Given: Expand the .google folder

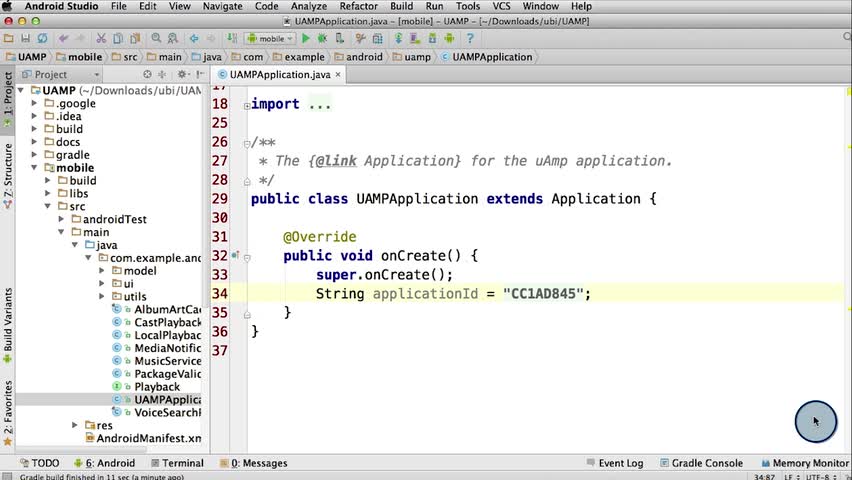Looking at the screenshot, I should pos(34,103).
